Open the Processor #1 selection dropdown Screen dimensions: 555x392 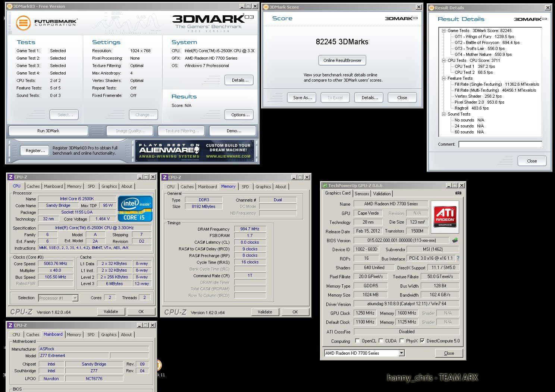75,298
